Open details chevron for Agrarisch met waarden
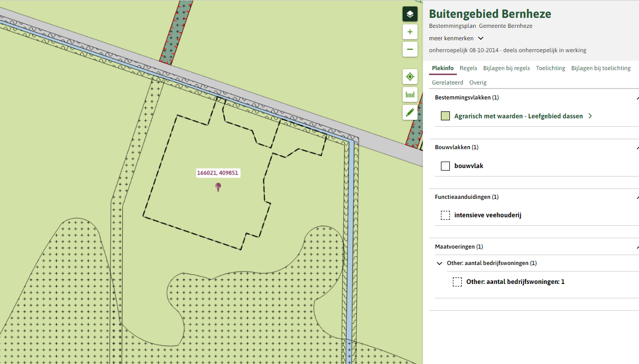The height and width of the screenshot is (364, 639). (590, 116)
